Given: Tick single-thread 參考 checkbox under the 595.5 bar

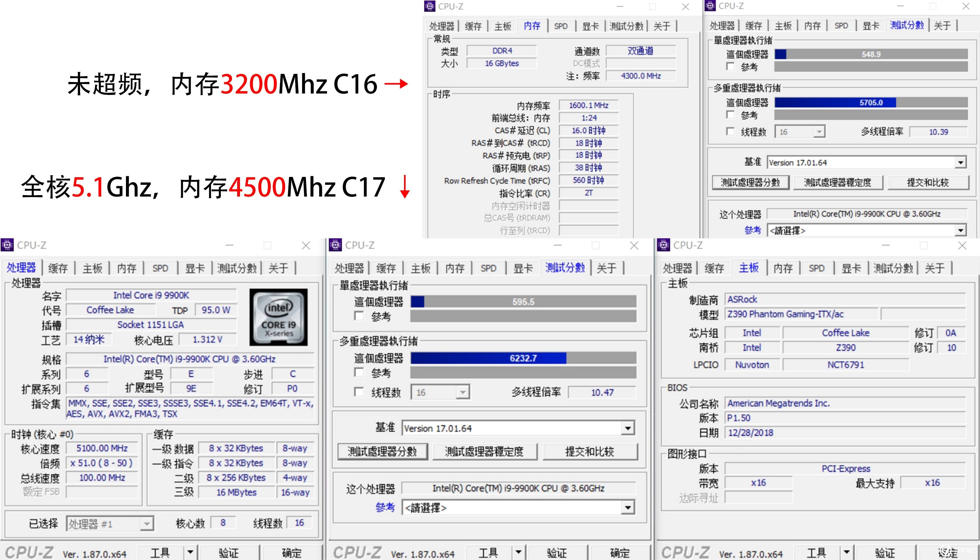Looking at the screenshot, I should point(358,316).
